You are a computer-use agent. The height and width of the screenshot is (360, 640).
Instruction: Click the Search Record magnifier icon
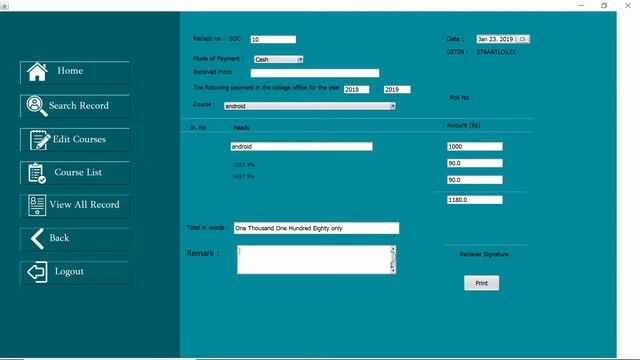point(37,106)
